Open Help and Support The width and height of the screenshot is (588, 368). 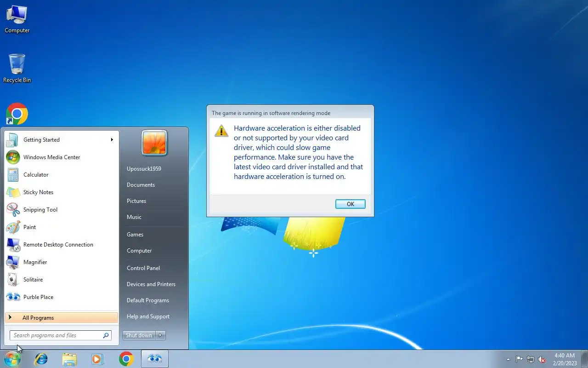coord(148,316)
